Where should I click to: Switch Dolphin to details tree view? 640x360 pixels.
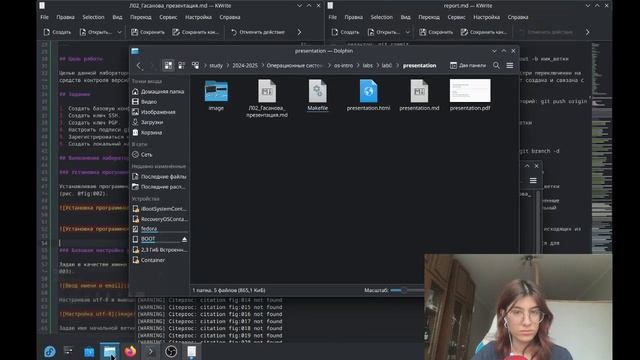[196, 65]
